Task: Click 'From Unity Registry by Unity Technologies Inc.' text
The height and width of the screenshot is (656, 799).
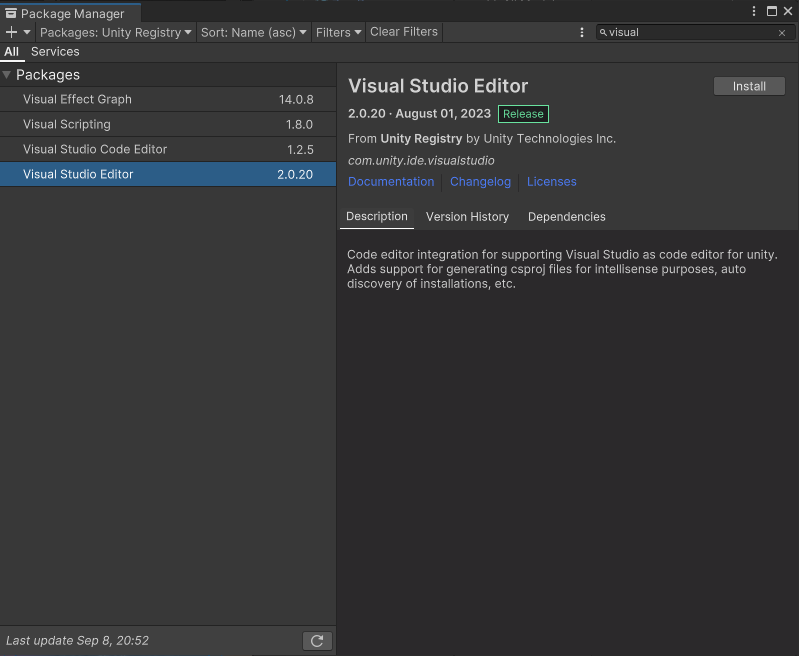Action: coord(482,139)
